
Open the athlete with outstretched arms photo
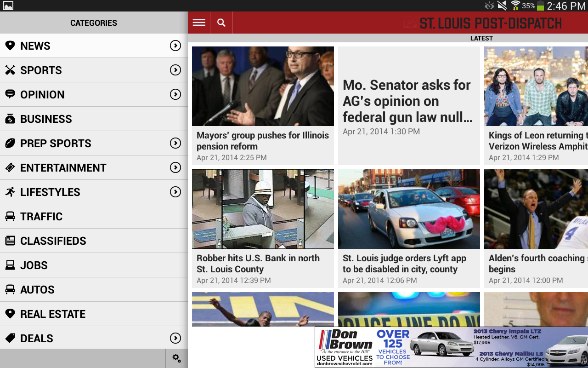coord(263,309)
